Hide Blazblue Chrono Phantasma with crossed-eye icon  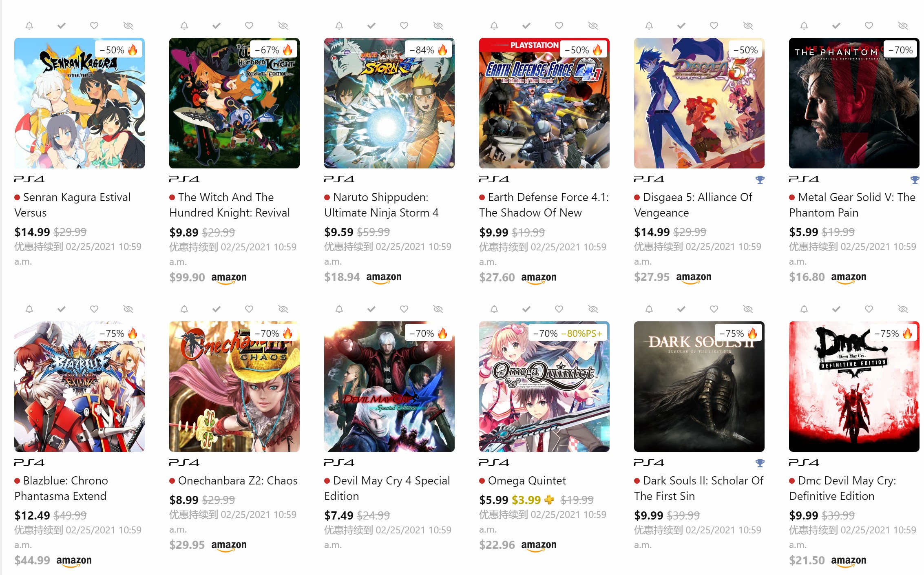click(128, 309)
